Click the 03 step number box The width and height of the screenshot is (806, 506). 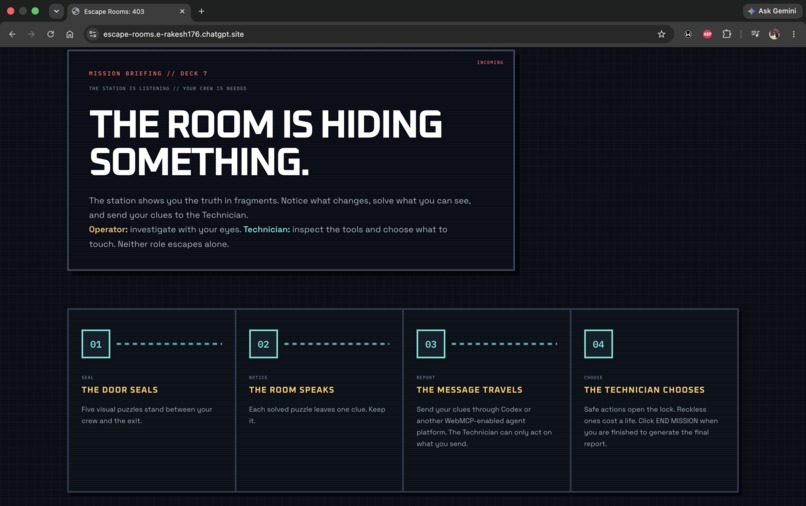(431, 344)
